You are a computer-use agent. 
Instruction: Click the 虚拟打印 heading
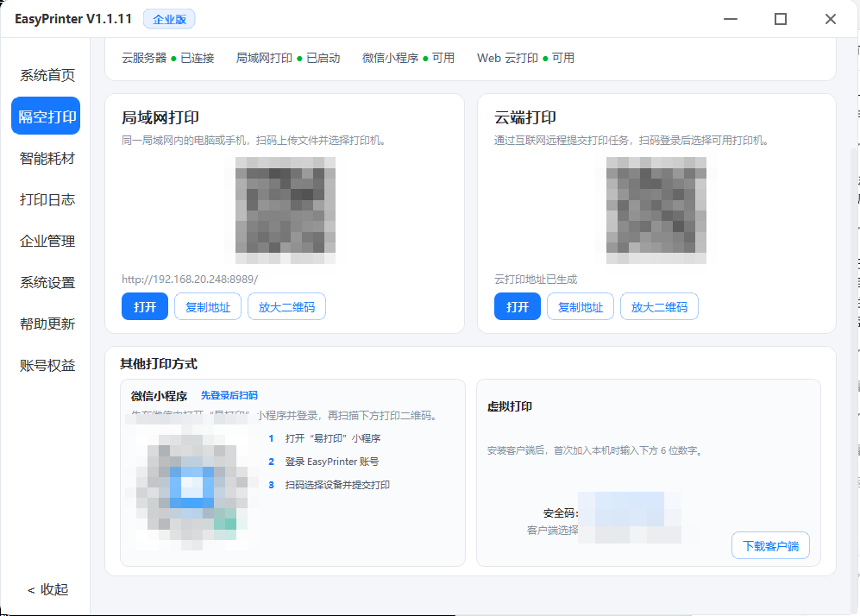point(510,406)
